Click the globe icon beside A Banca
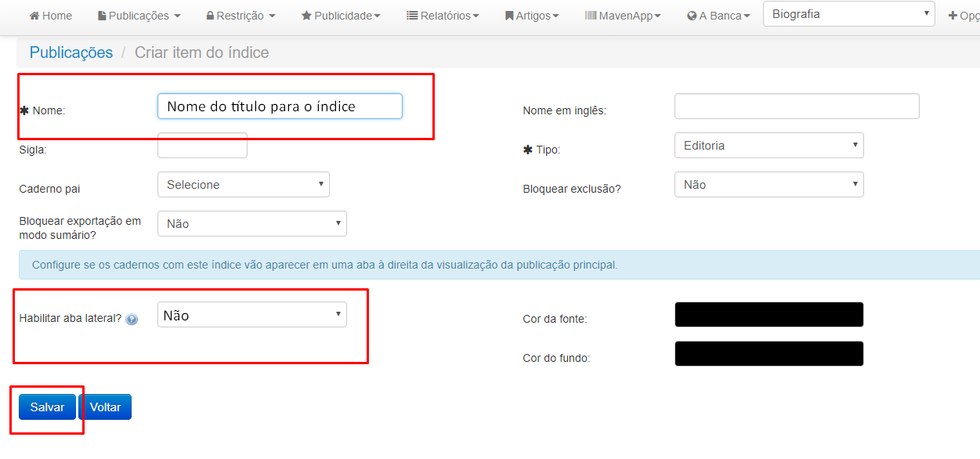980x459 pixels. 692,16
